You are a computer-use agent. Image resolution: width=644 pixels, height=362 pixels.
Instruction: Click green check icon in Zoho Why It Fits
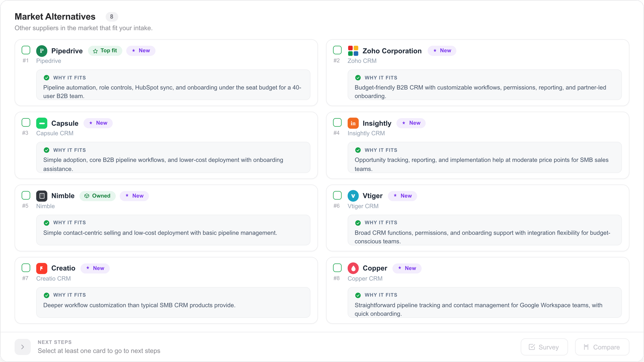pyautogui.click(x=358, y=78)
